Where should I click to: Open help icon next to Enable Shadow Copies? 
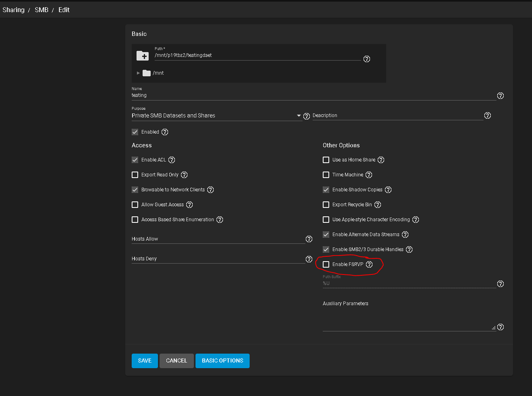pyautogui.click(x=388, y=190)
